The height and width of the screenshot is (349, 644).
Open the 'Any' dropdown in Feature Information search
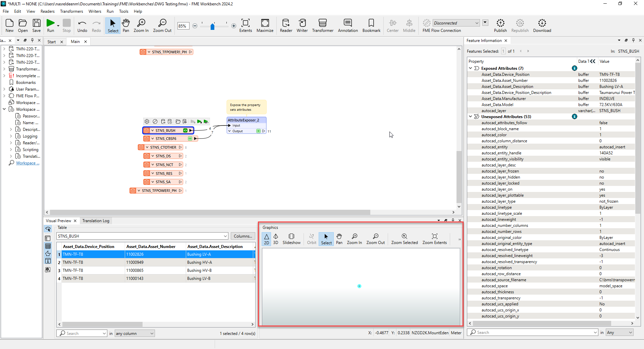[x=620, y=333]
